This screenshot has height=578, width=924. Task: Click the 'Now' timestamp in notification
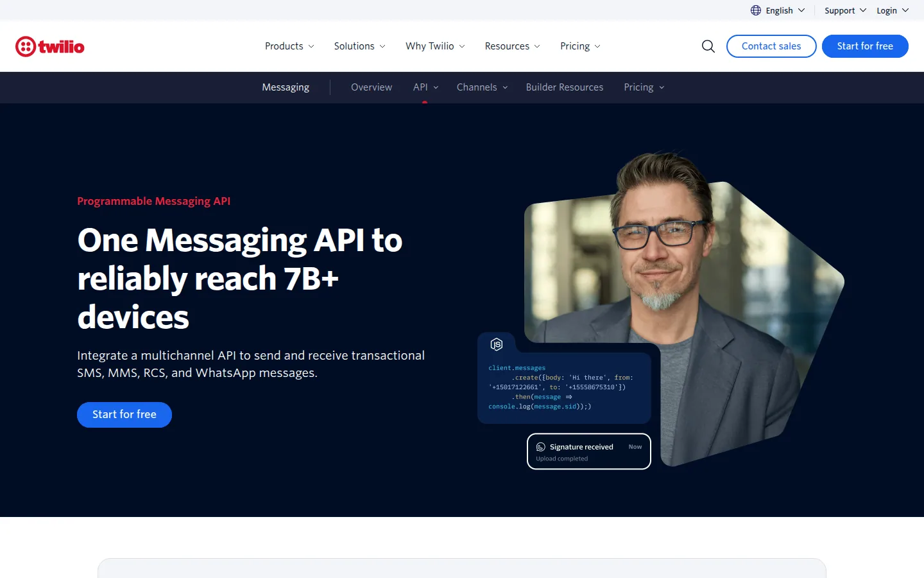pos(635,447)
